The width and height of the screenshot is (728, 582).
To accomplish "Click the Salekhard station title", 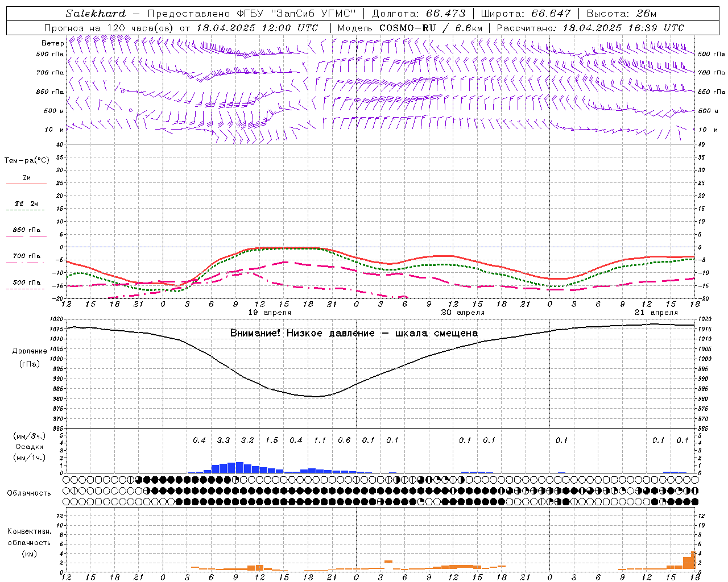I will 96,14.
